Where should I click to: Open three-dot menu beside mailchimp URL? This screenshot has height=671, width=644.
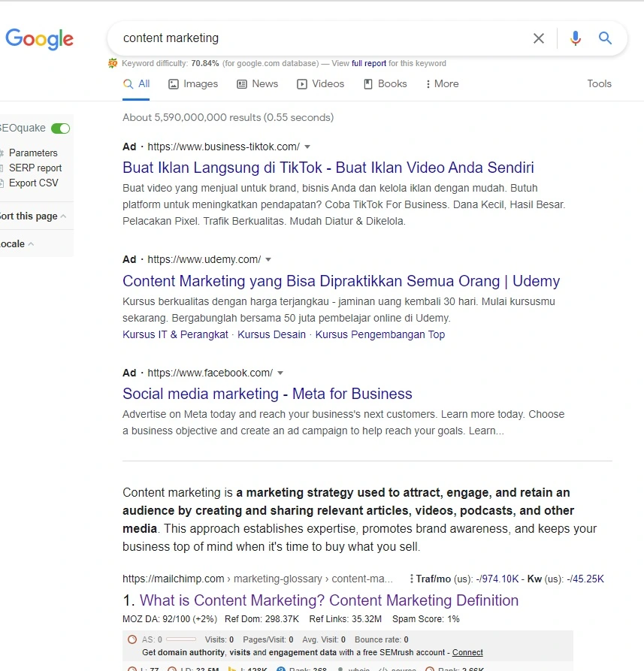point(412,579)
